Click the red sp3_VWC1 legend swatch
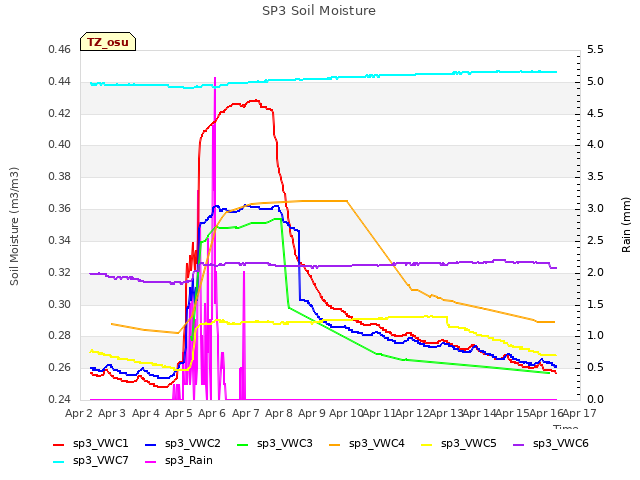This screenshot has height=480, width=640. pyautogui.click(x=59, y=445)
